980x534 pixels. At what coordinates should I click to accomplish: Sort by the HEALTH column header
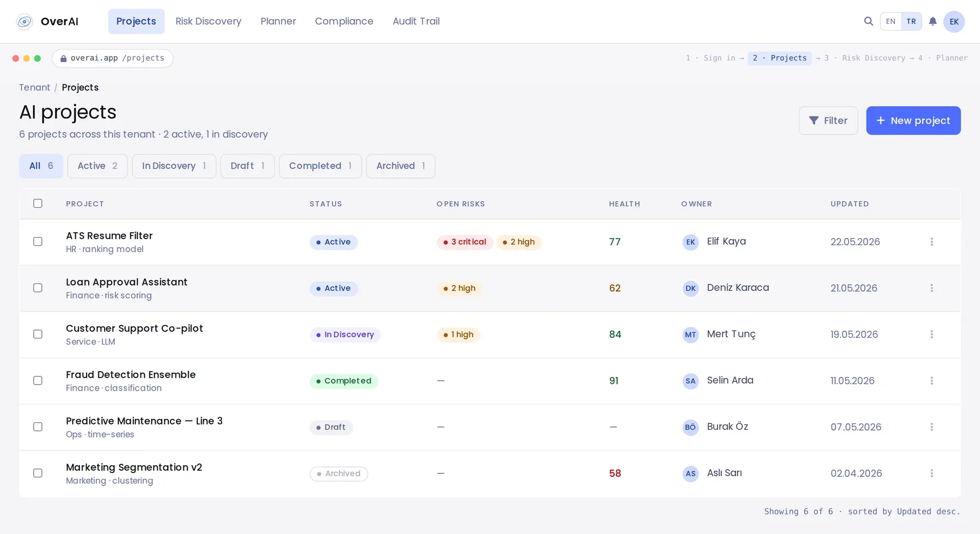[624, 204]
